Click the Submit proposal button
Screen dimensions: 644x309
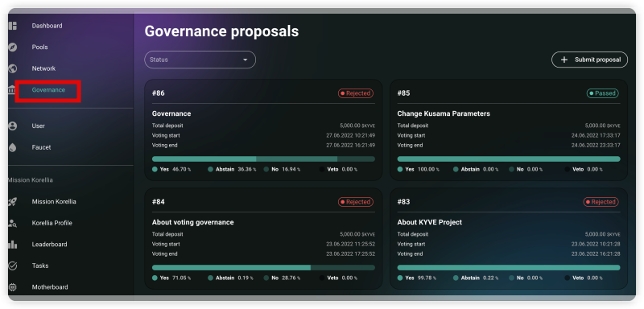tap(590, 60)
